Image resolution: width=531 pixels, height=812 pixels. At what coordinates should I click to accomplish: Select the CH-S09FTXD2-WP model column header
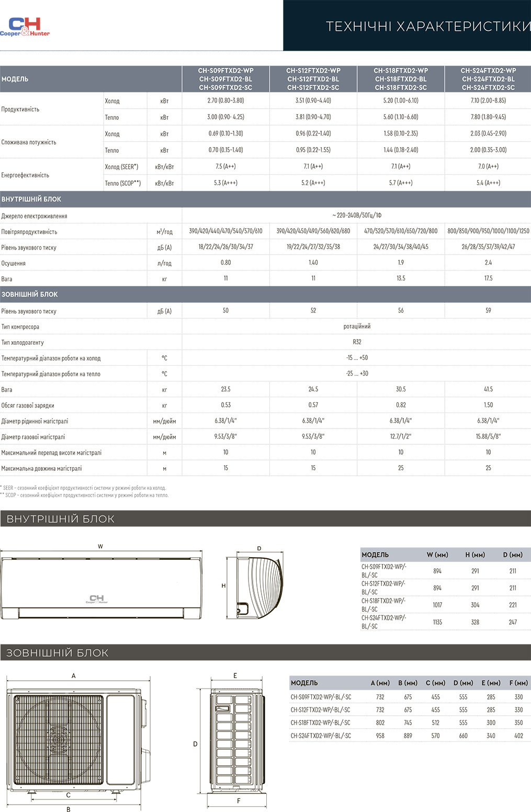(x=225, y=79)
